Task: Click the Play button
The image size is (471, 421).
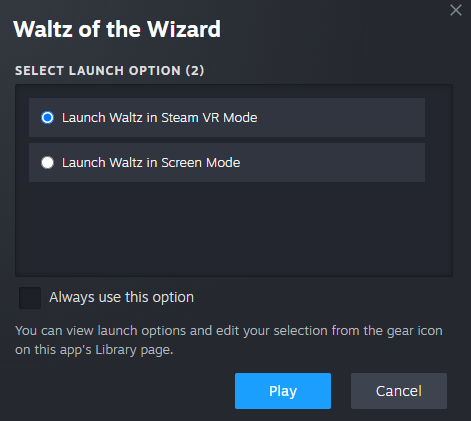Action: (283, 391)
